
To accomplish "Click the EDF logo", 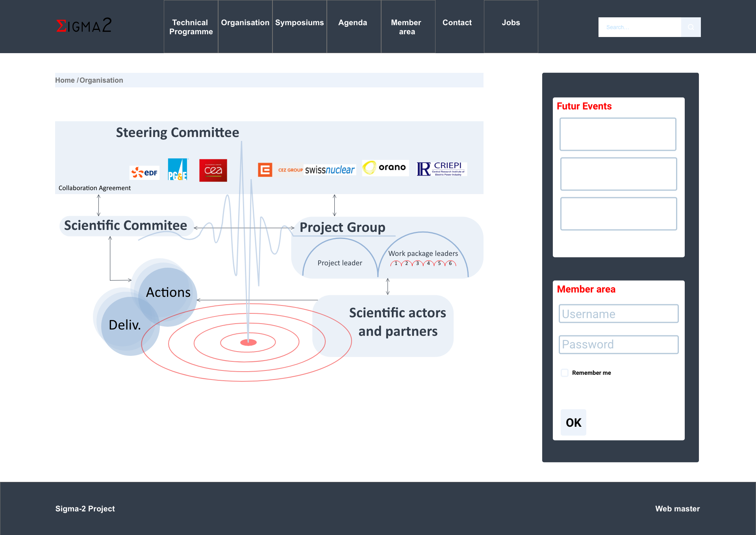I will (145, 172).
